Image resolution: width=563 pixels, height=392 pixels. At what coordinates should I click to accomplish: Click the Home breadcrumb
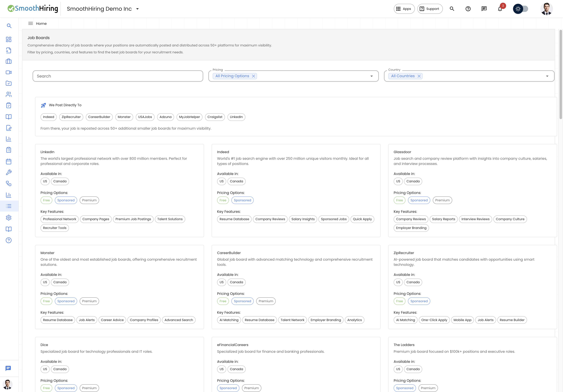point(41,24)
